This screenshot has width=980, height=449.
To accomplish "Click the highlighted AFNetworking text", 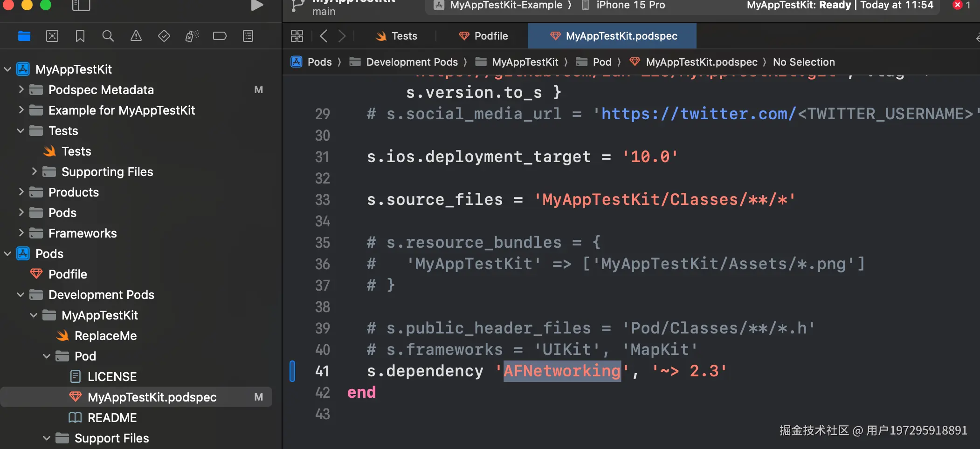I will coord(562,371).
